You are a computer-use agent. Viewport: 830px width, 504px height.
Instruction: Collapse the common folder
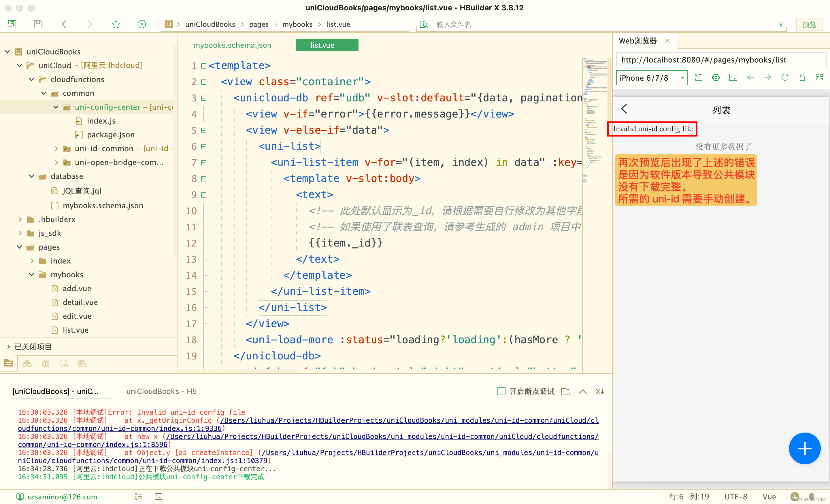(x=44, y=93)
